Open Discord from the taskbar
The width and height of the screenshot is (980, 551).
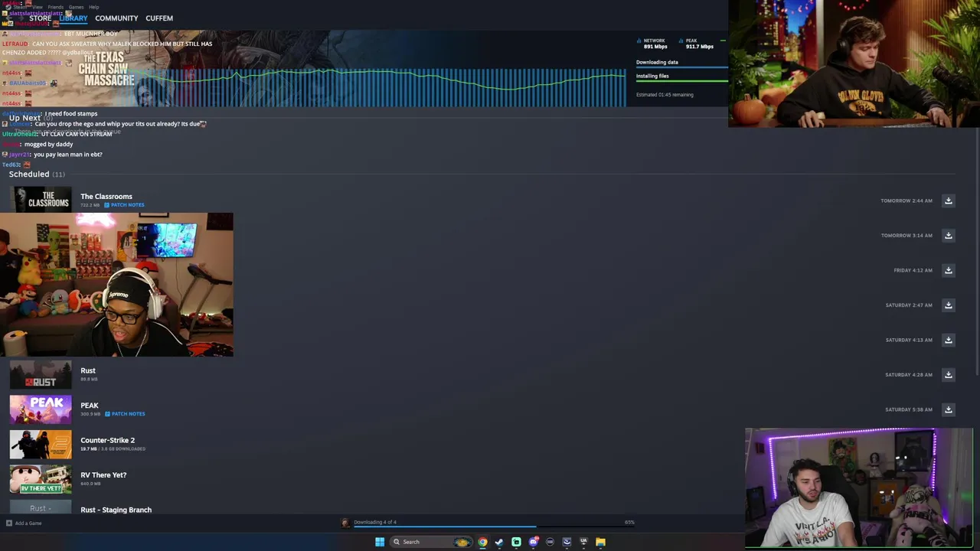click(x=533, y=542)
